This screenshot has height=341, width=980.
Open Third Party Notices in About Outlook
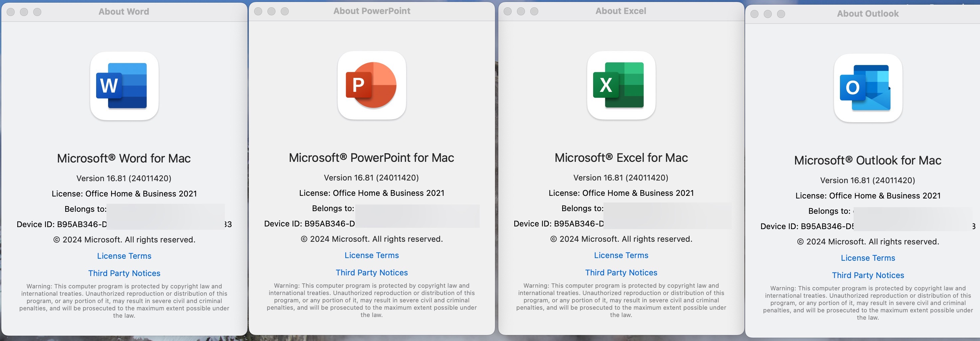point(868,275)
